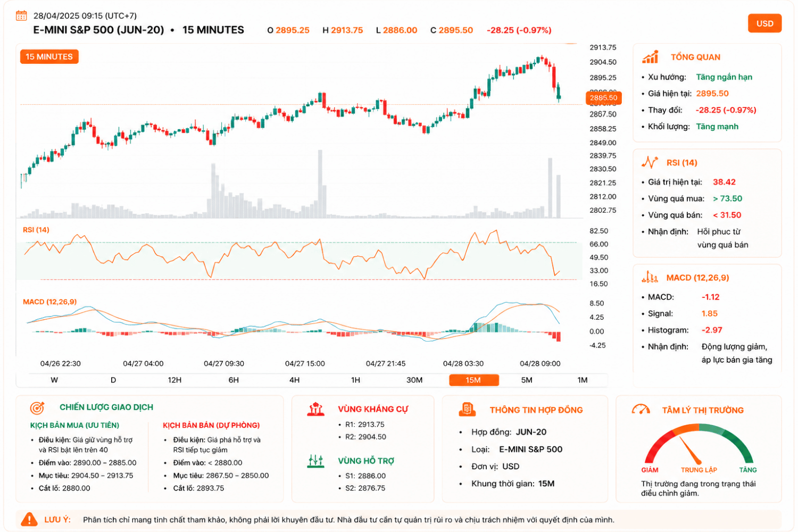798x532 pixels.
Task: Click the Signal value 1.85
Action: click(710, 313)
